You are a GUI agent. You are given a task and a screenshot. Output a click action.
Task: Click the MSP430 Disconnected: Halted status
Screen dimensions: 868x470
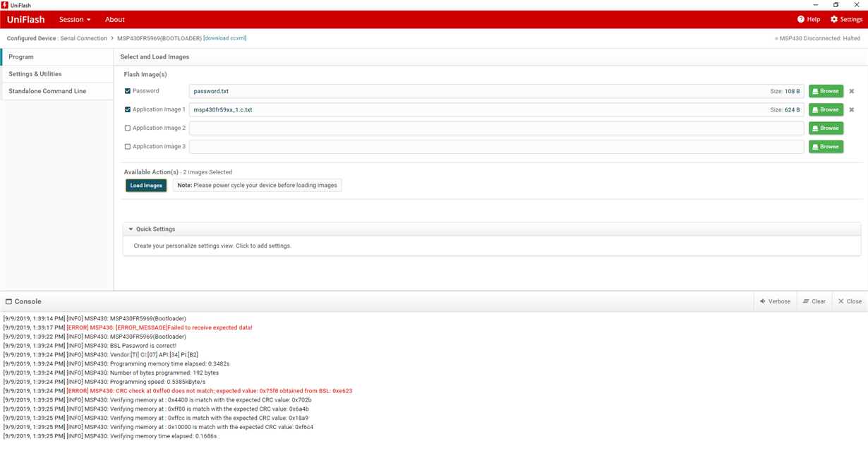pos(819,38)
